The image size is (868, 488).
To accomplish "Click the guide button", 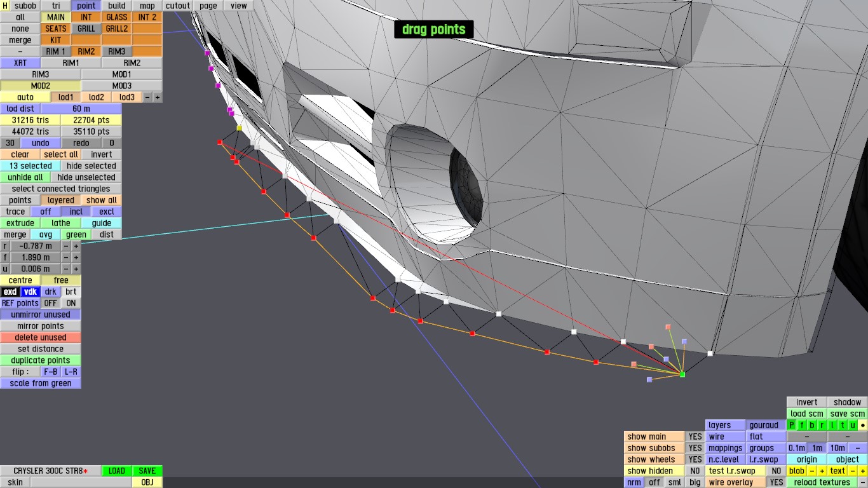I will coord(102,223).
